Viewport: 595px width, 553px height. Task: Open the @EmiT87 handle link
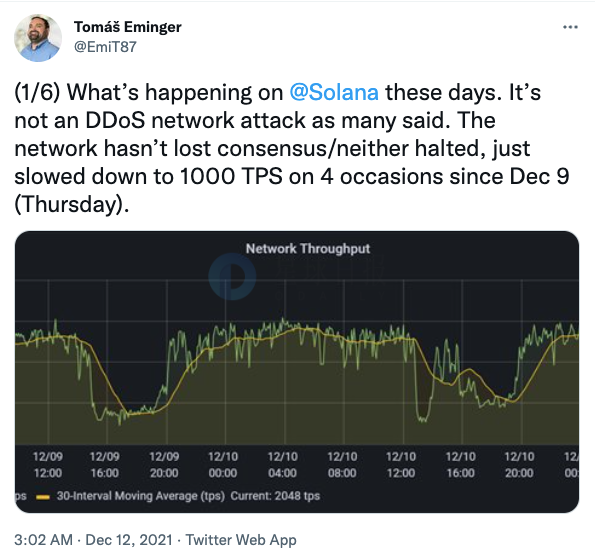tap(105, 47)
